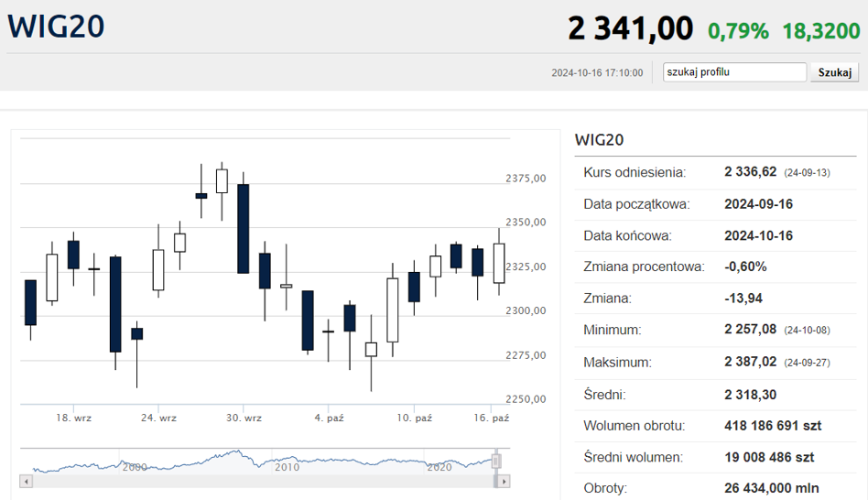Click the navigator range handle at the right edge
Screen dimensions: 868x500
(x=496, y=462)
